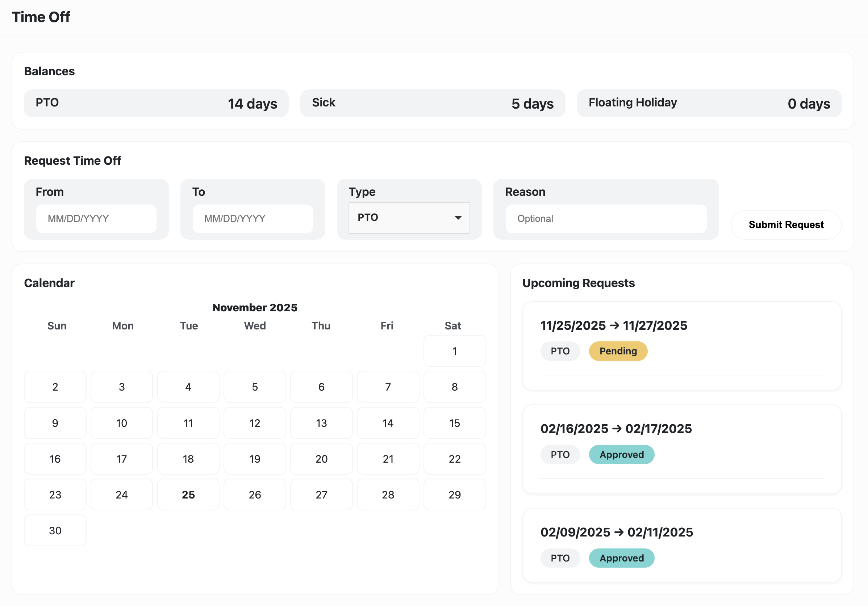Click the Pending status badge
Viewport: 868px width, 606px height.
(x=618, y=351)
